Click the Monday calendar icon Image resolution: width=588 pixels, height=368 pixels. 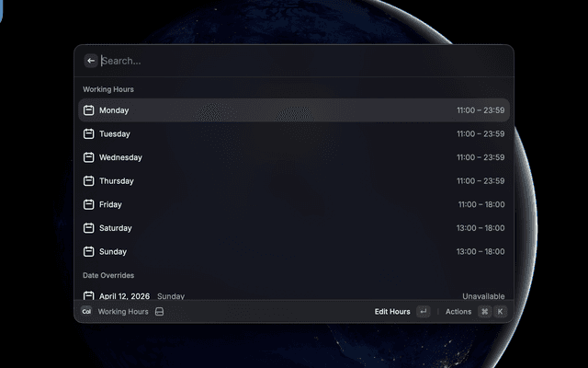(89, 110)
